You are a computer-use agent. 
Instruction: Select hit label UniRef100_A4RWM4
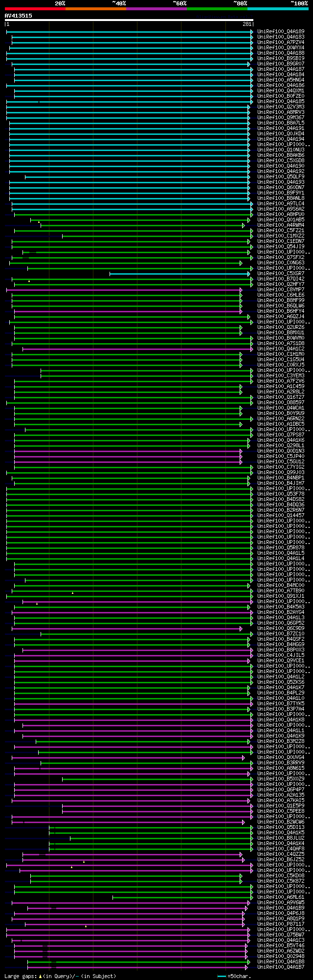pyautogui.click(x=281, y=225)
